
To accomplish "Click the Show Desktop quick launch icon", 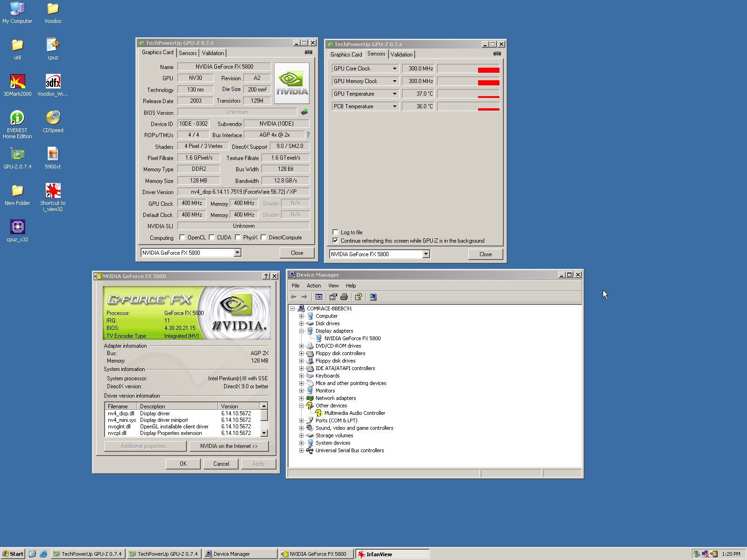I will pyautogui.click(x=32, y=554).
